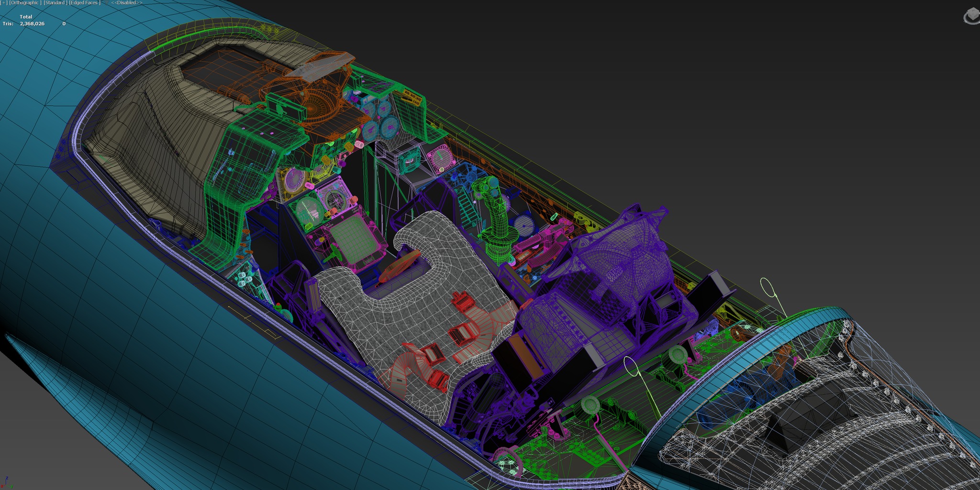Open the Standard shading label menu

point(56,3)
